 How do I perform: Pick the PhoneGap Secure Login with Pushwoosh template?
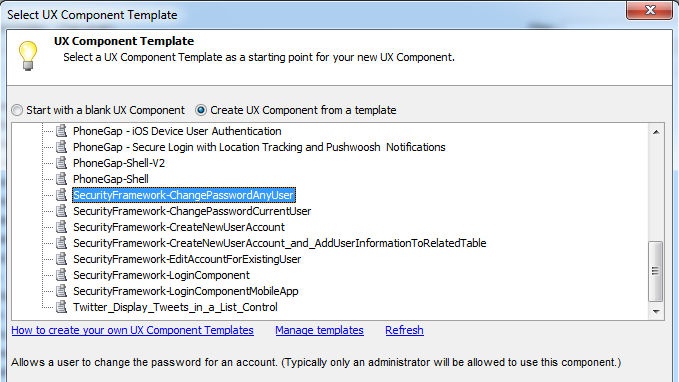pyautogui.click(x=259, y=147)
